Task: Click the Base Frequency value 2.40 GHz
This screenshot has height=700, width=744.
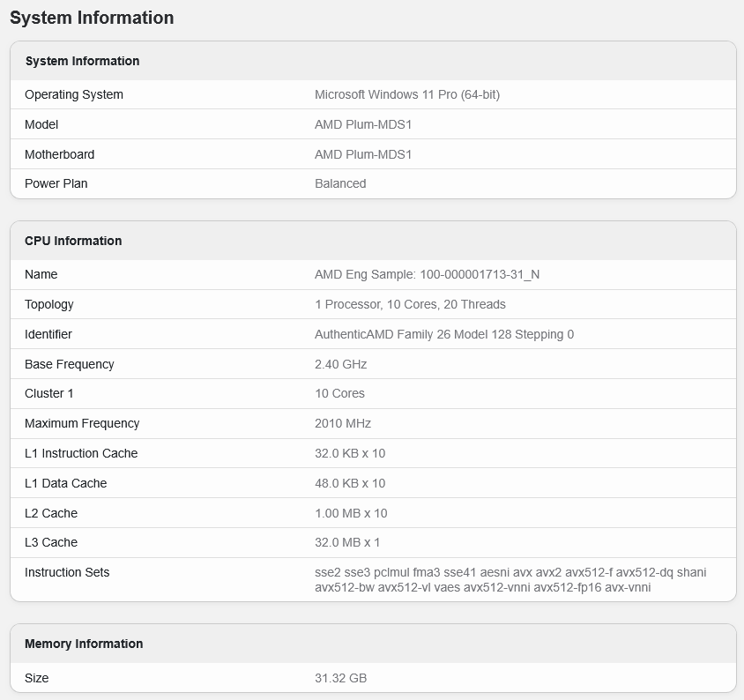Action: tap(341, 364)
